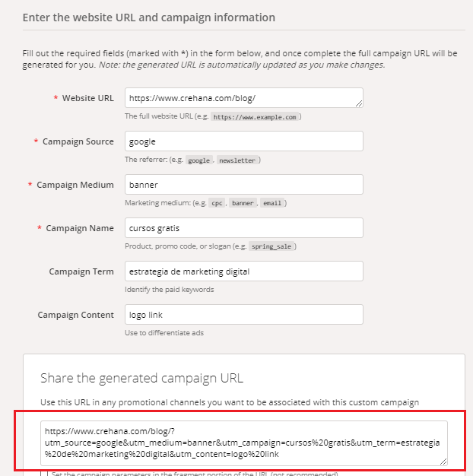The width and height of the screenshot is (473, 476).
Task: Click the generated URL box resize handle
Action: point(443,460)
